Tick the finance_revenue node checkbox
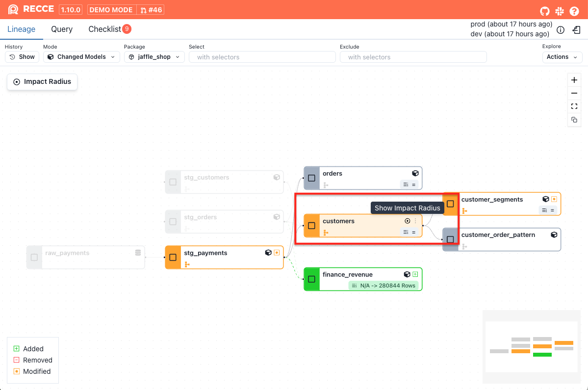588x390 pixels. pos(311,279)
